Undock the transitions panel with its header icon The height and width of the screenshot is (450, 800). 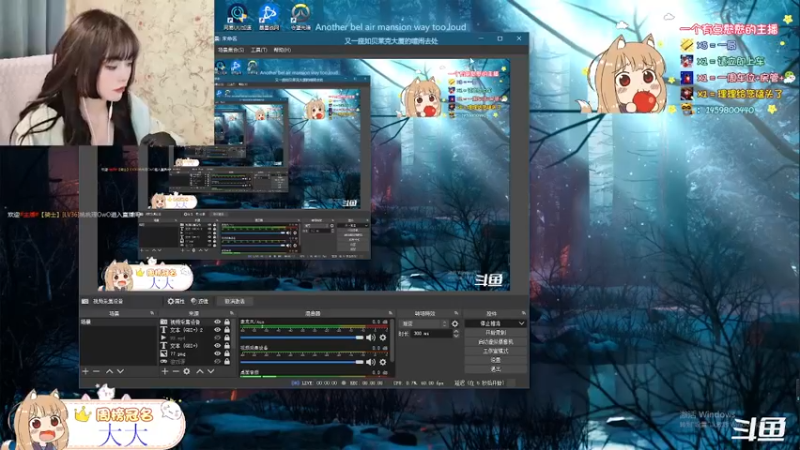(456, 313)
